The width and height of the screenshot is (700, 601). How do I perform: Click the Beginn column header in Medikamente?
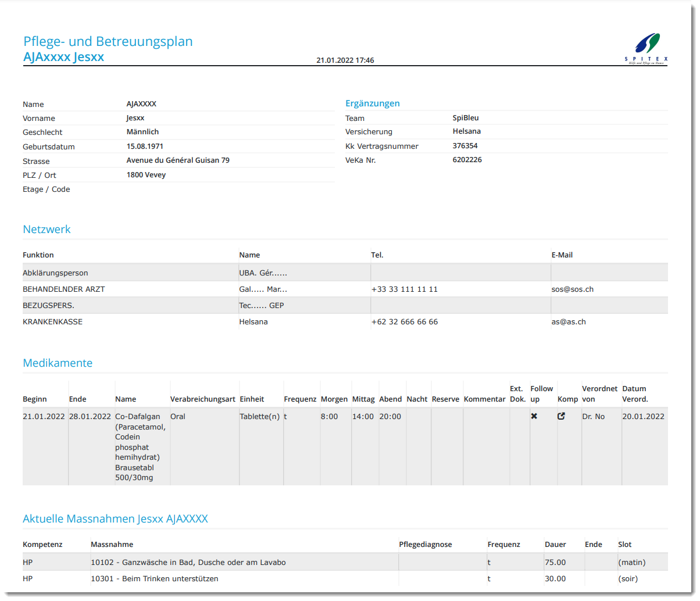click(x=35, y=399)
